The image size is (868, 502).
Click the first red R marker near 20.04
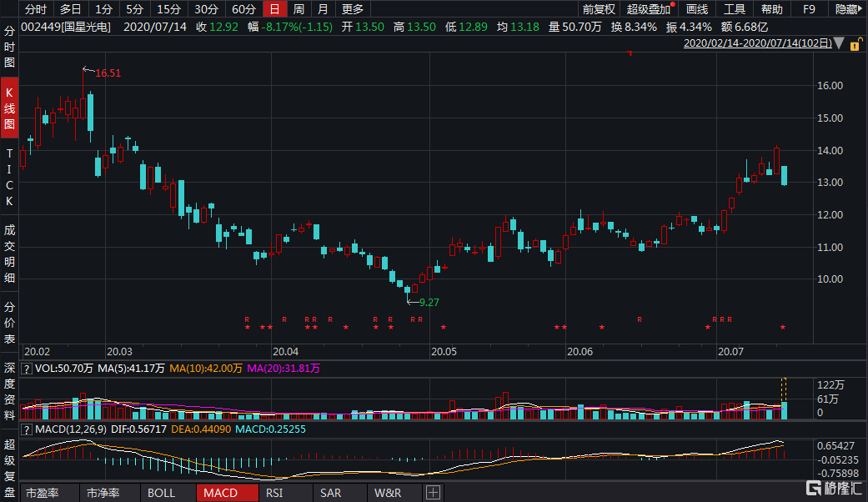pyautogui.click(x=284, y=319)
